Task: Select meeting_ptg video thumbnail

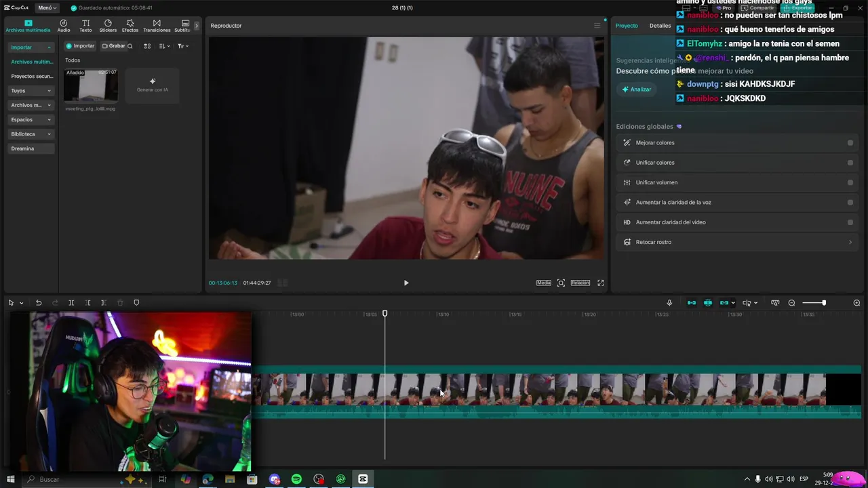Action: tap(91, 85)
